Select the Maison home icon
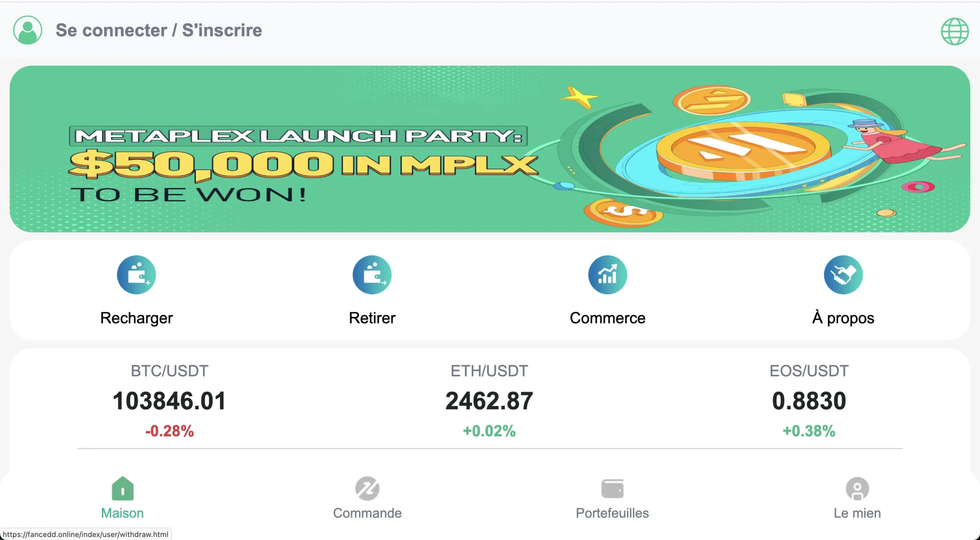980x540 pixels. click(x=122, y=488)
